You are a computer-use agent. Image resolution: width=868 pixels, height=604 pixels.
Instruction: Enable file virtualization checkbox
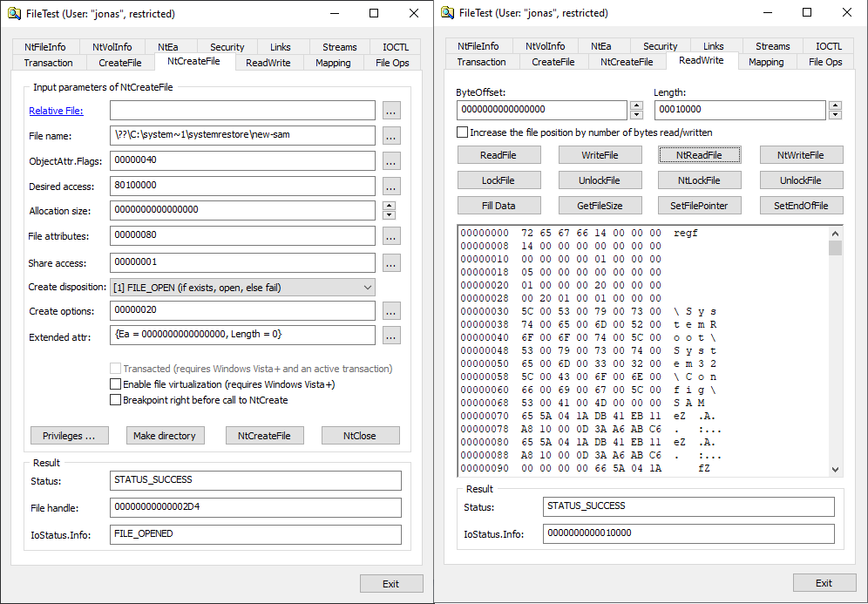point(115,384)
